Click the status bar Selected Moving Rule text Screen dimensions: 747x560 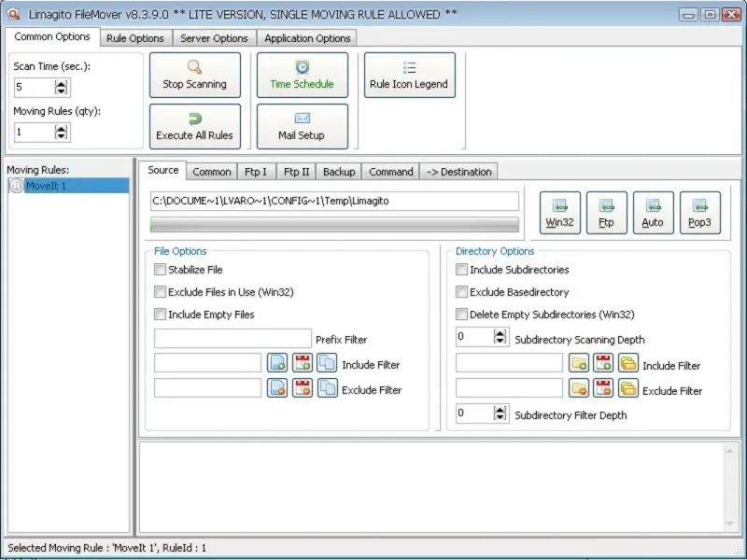click(x=107, y=548)
